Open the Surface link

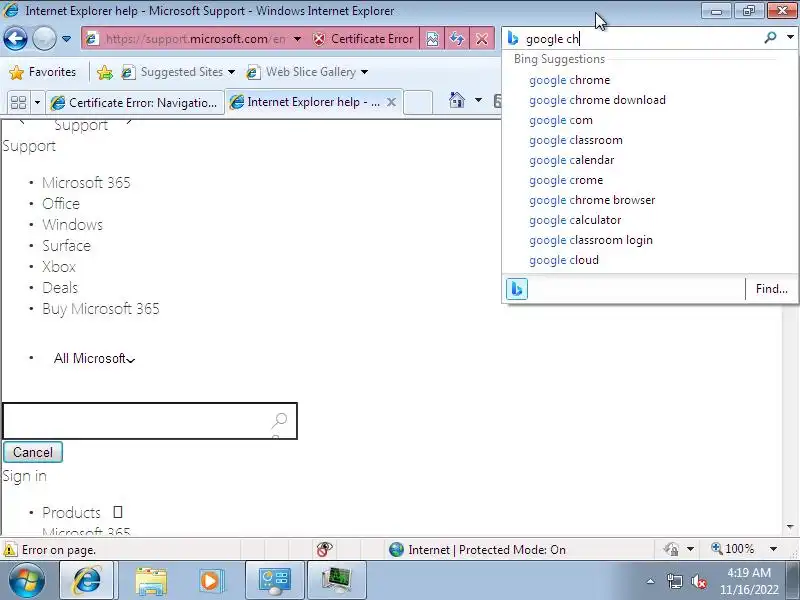click(x=66, y=245)
